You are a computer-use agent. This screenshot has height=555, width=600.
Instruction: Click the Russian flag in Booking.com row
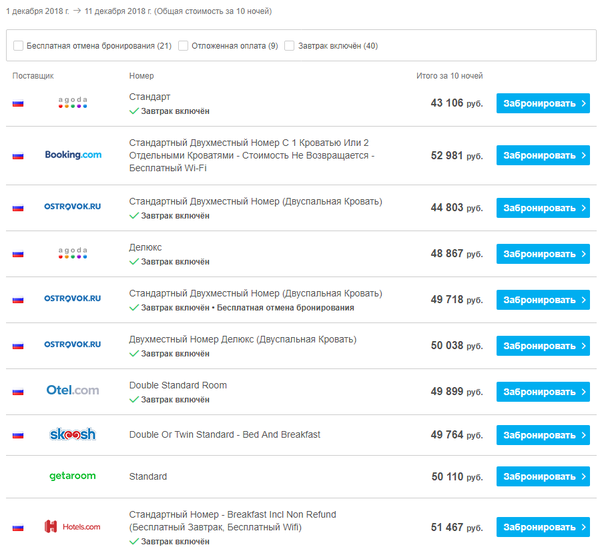pyautogui.click(x=17, y=156)
